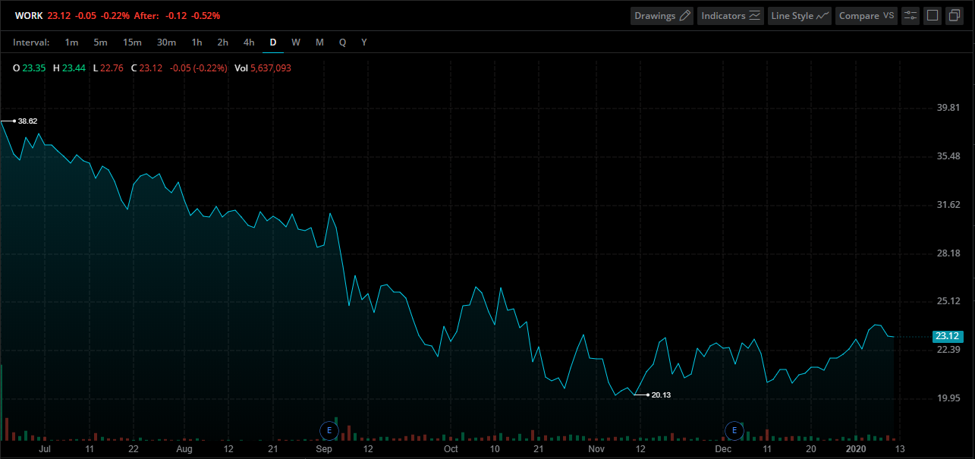Select the Y yearly interval
The image size is (975, 459).
[364, 42]
